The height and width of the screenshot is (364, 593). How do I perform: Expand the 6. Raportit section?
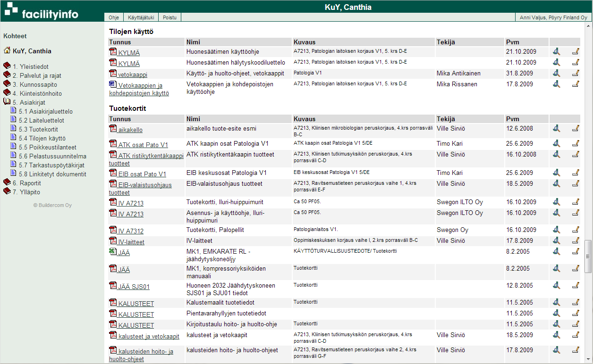7,182
